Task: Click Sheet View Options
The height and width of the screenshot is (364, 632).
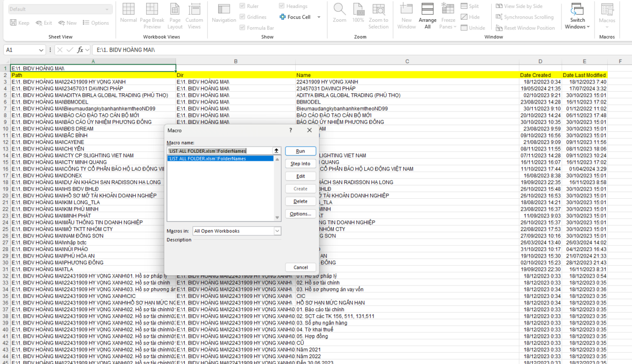Action: tap(96, 23)
